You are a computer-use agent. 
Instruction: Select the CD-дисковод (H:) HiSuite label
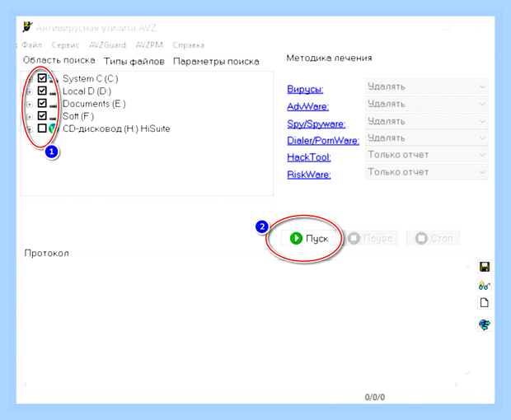point(116,128)
